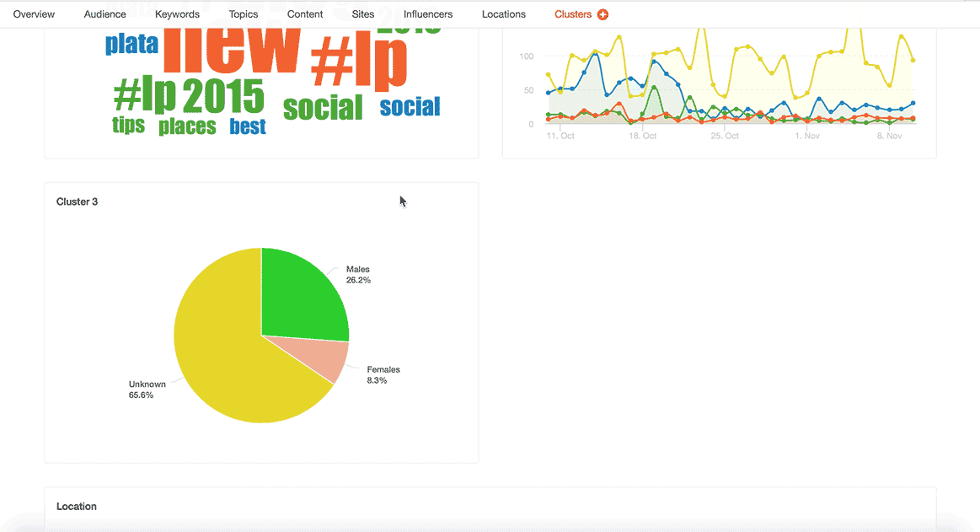Image resolution: width=980 pixels, height=532 pixels.
Task: Click the green word 'tips'
Action: [128, 126]
